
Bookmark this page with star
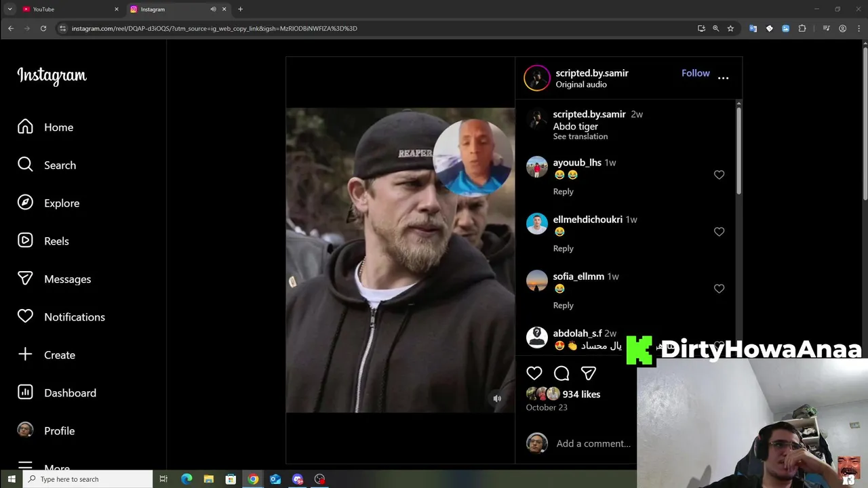pos(730,28)
